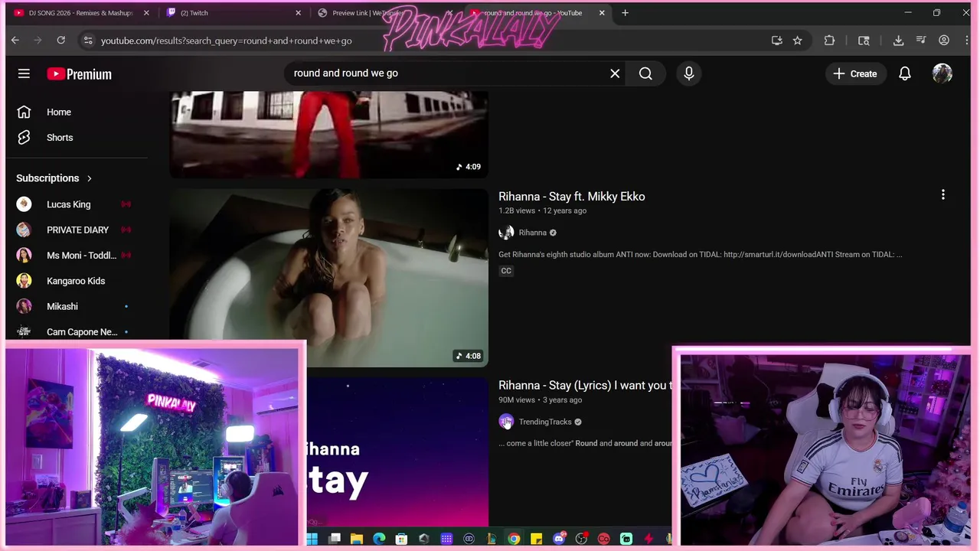Viewport: 980px width, 551px height.
Task: Click the "90M views" text
Action: tap(517, 399)
